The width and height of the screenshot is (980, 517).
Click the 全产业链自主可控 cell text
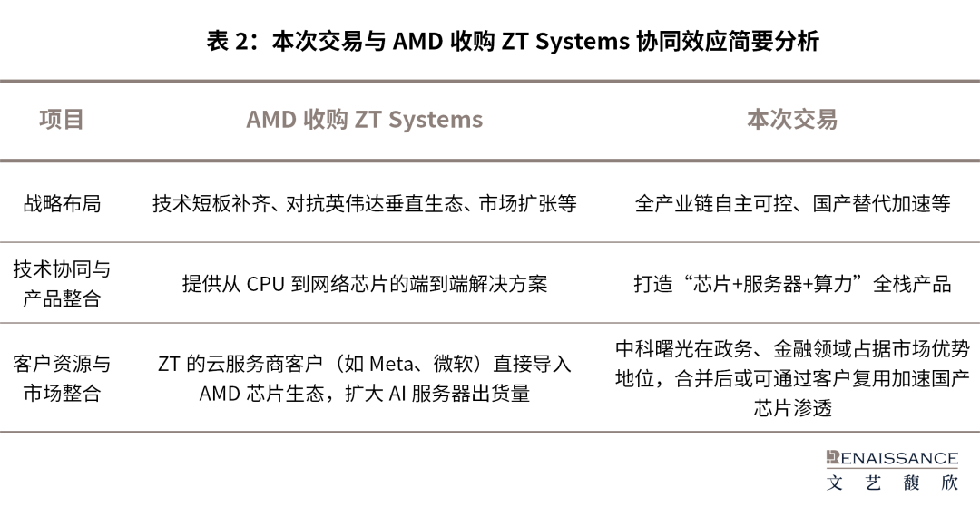coord(792,203)
